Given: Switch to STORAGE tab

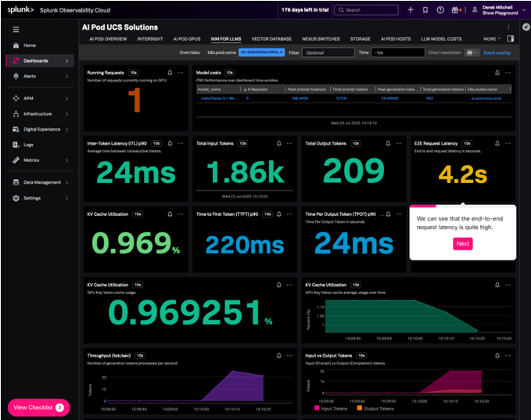Looking at the screenshot, I should (x=361, y=39).
